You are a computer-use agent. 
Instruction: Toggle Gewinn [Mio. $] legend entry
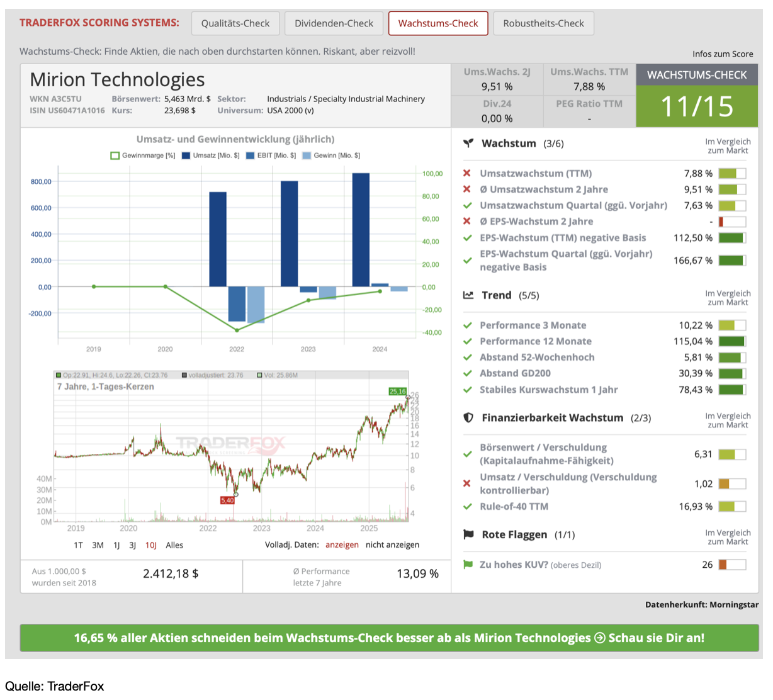coord(331,155)
